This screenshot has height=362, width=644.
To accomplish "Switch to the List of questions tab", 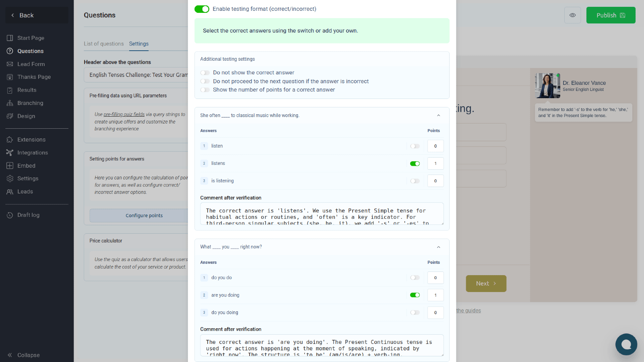I will [104, 43].
